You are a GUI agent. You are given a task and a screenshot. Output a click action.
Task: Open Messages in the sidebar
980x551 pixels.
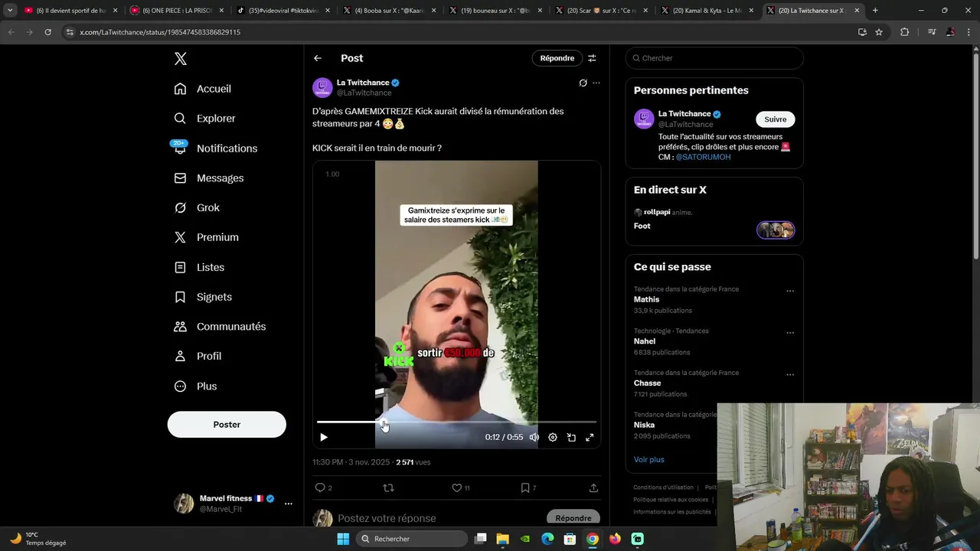click(208, 178)
